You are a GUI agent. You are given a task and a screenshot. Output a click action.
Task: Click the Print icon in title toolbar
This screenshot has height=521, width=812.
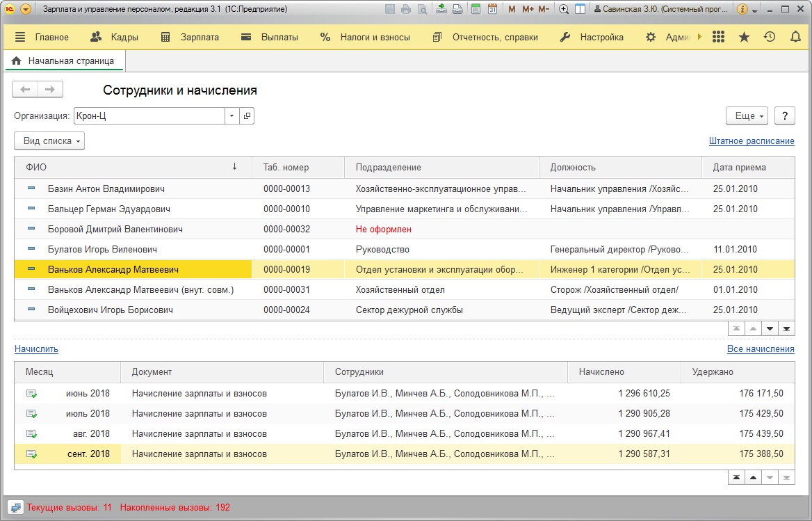click(x=406, y=9)
